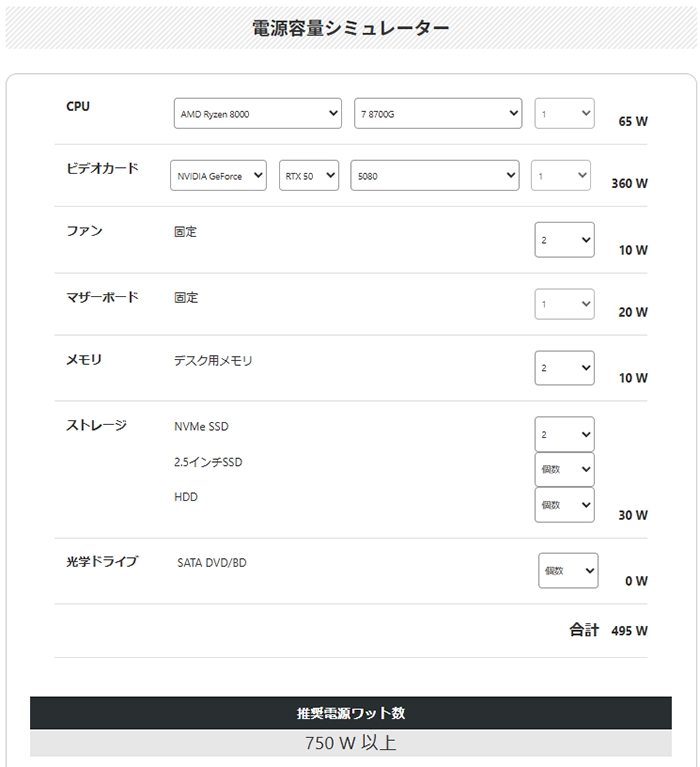Viewport: 700px width, 767px height.
Task: Expand the NVMe SSD quantity dropdown
Action: 564,435
